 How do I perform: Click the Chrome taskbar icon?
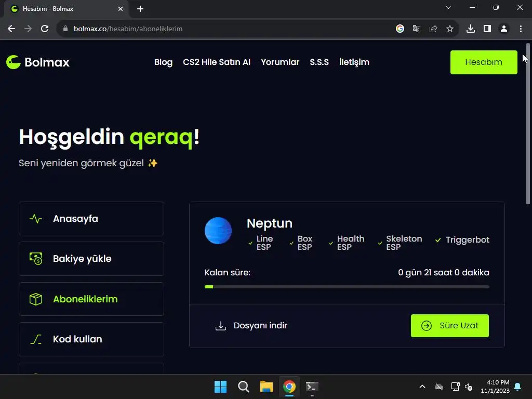tap(289, 387)
